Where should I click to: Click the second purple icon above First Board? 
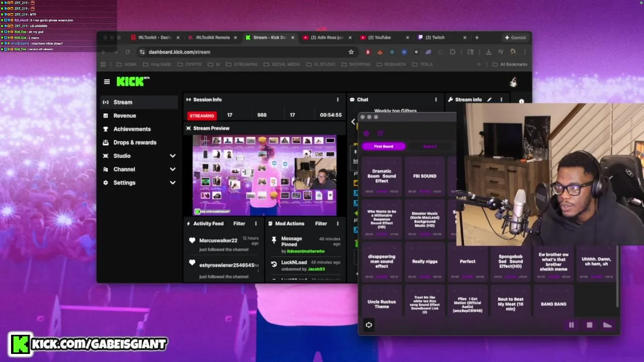point(380,133)
